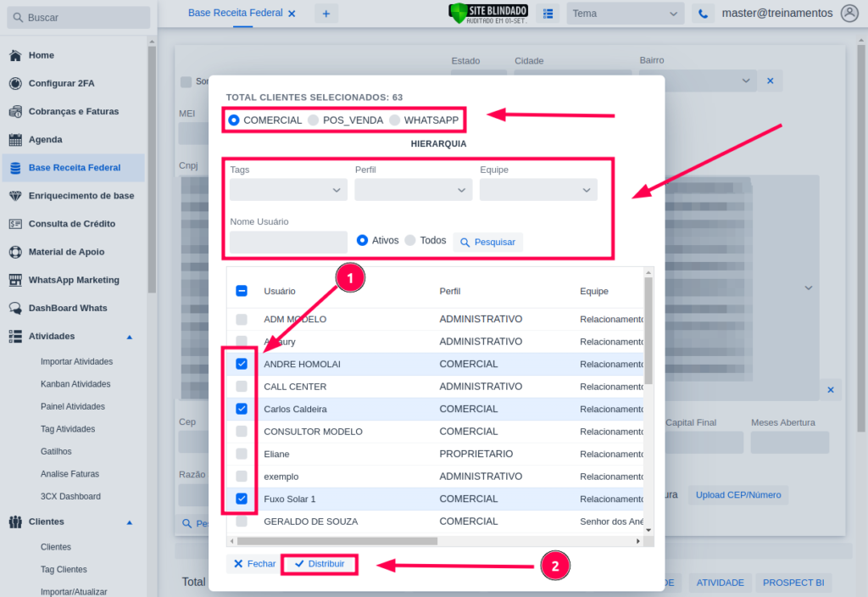Open WhatsApp Marketing store icon
Viewport: 868px width, 597px height.
click(15, 280)
